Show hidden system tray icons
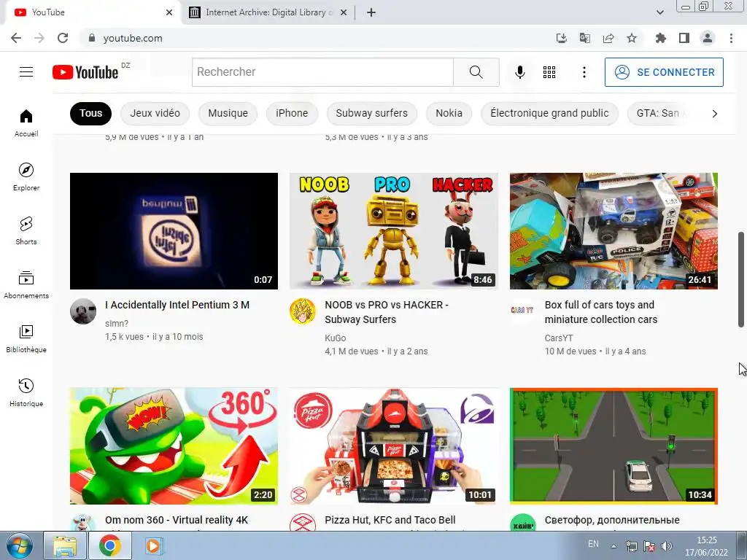The width and height of the screenshot is (747, 560). [x=614, y=547]
